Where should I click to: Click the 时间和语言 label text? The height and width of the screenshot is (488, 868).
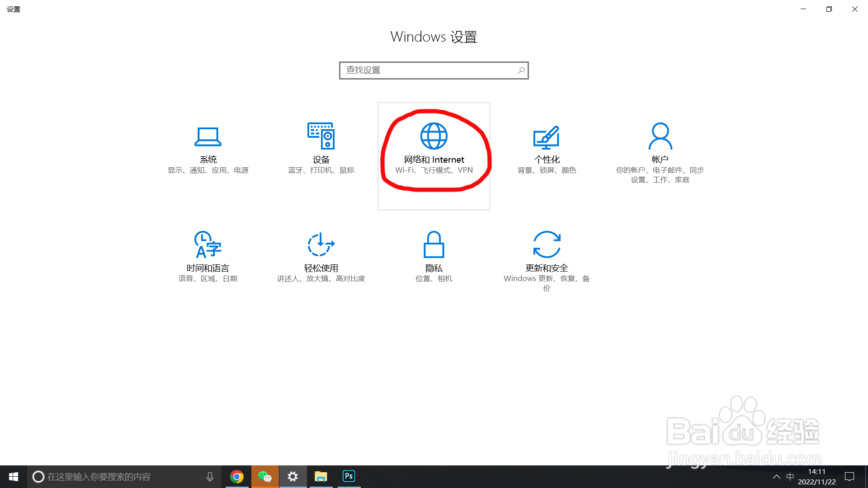pyautogui.click(x=208, y=268)
